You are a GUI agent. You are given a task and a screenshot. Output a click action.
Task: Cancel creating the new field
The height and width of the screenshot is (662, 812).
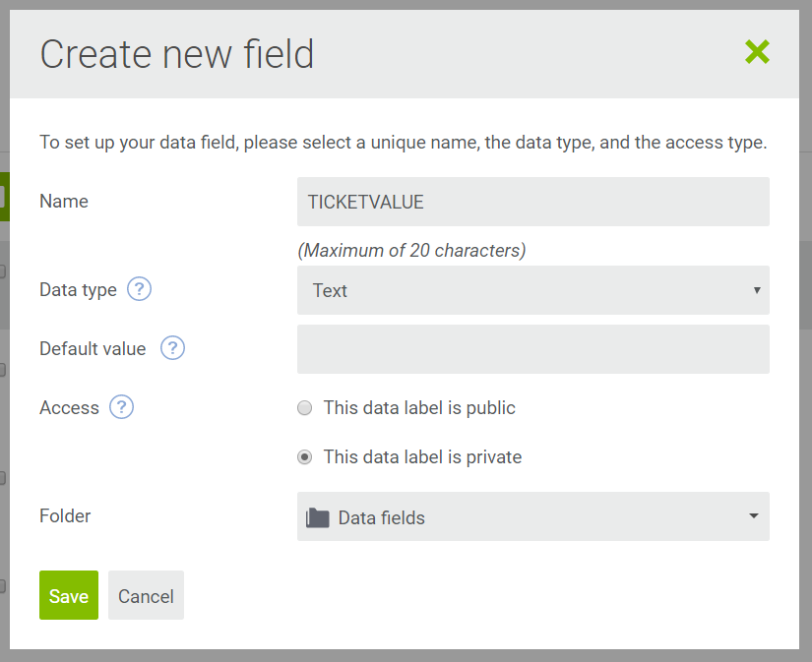[146, 595]
